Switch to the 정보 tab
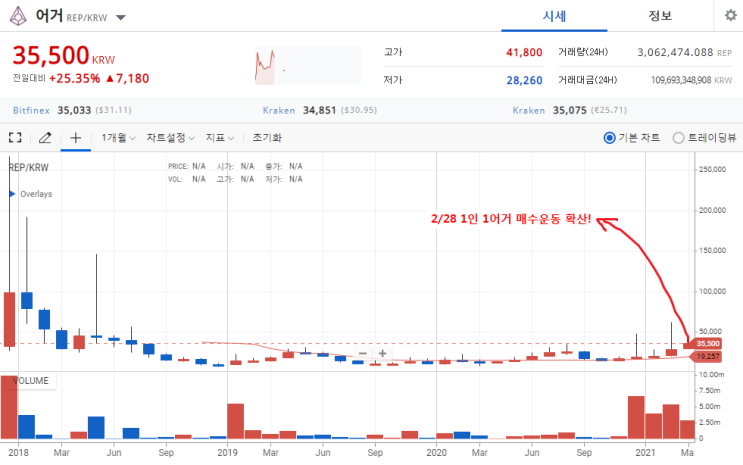The height and width of the screenshot is (465, 743). coord(660,16)
